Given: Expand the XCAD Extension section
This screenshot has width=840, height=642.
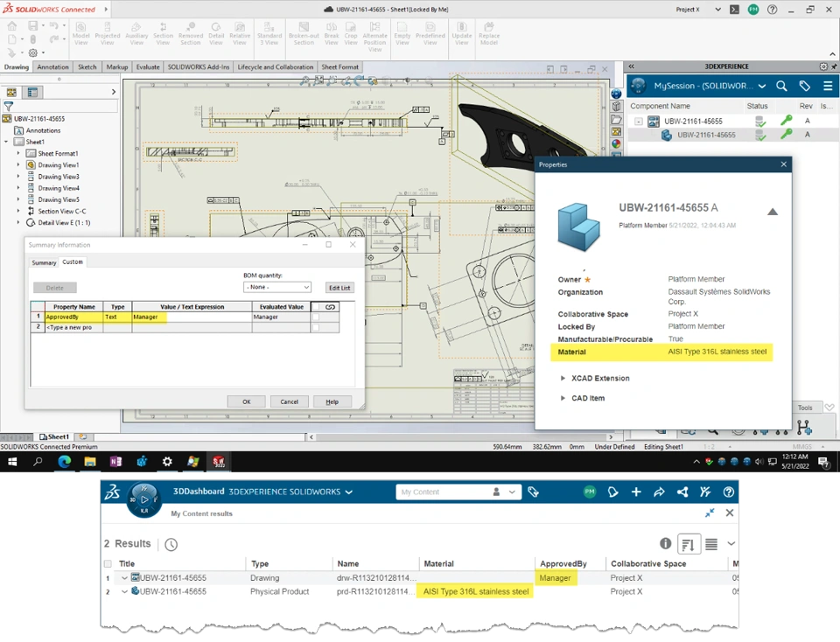Looking at the screenshot, I should (x=563, y=378).
